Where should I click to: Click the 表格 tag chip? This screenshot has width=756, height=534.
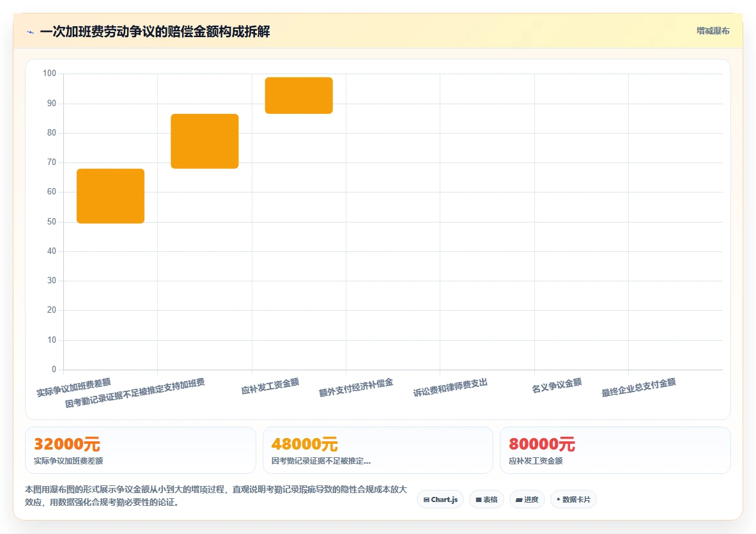point(486,499)
